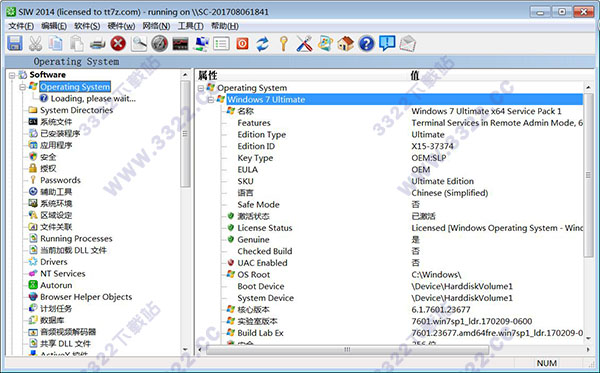Click the properties pane vertical scrollbar thumb
Image resolution: width=600 pixels, height=373 pixels.
point(589,174)
